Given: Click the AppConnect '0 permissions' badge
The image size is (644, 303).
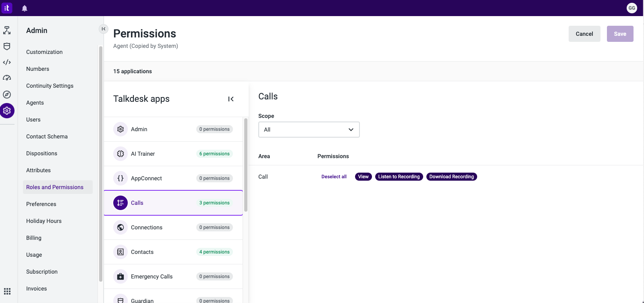Looking at the screenshot, I should point(214,178).
